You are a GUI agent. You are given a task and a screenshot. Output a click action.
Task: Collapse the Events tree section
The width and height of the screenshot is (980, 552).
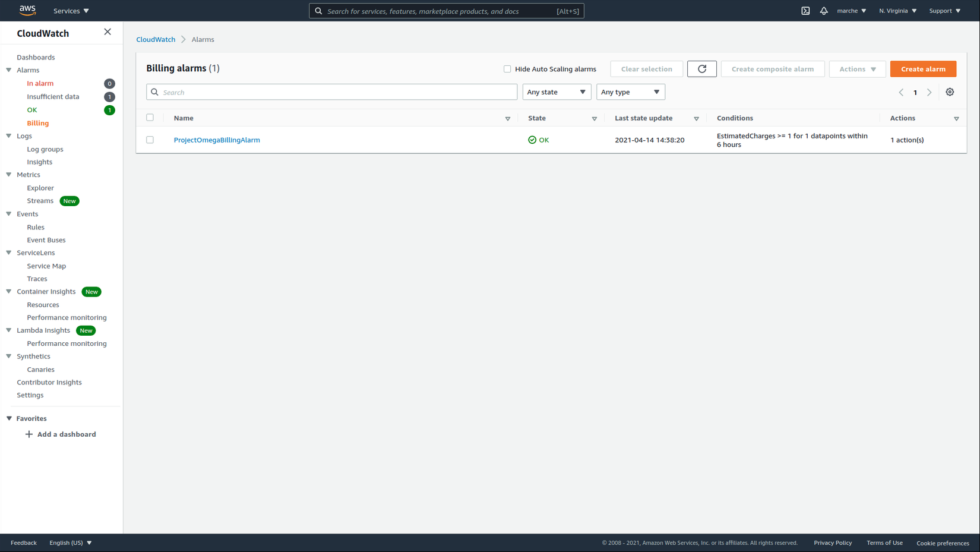(9, 214)
